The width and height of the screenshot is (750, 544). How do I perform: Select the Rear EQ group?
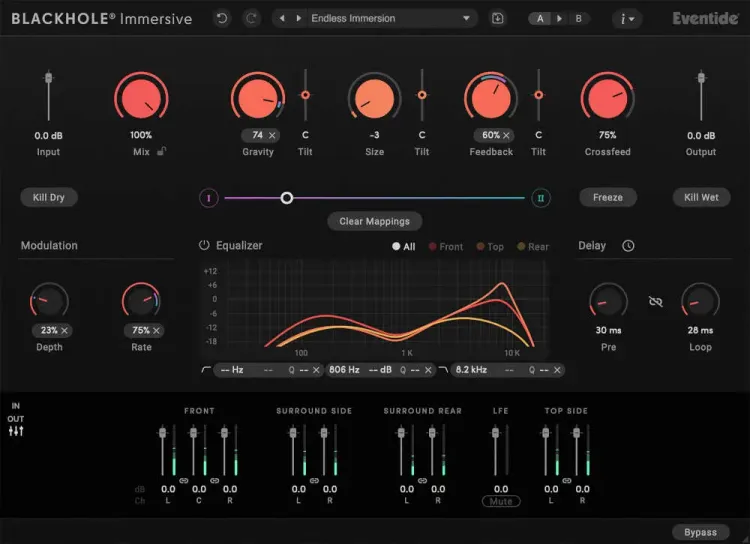tap(533, 246)
